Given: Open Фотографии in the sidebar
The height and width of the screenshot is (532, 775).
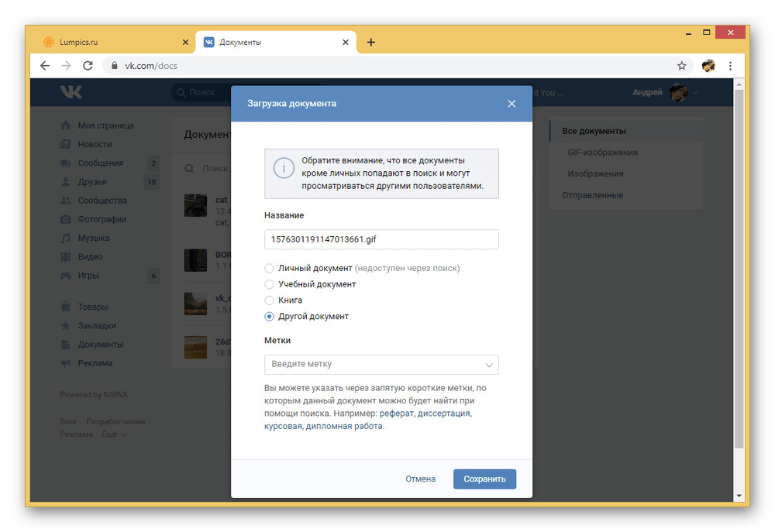Looking at the screenshot, I should pos(102,219).
